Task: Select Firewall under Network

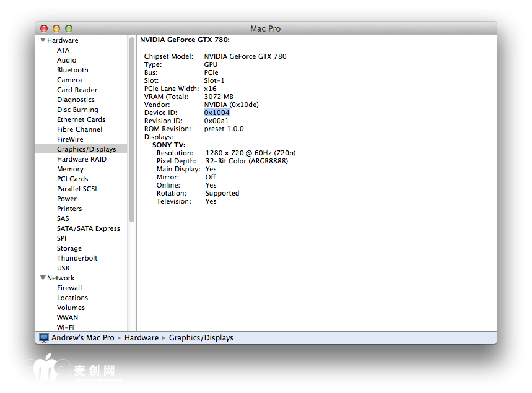Action: point(69,288)
